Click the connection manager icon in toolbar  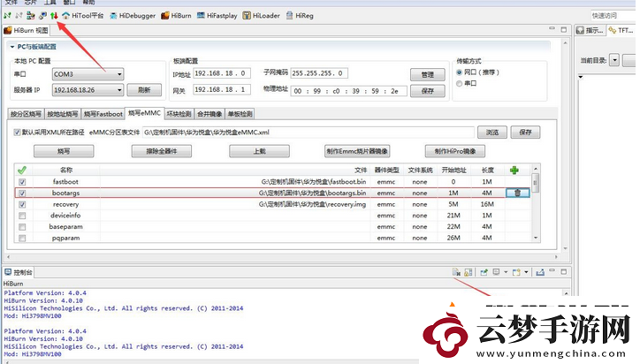[31, 16]
